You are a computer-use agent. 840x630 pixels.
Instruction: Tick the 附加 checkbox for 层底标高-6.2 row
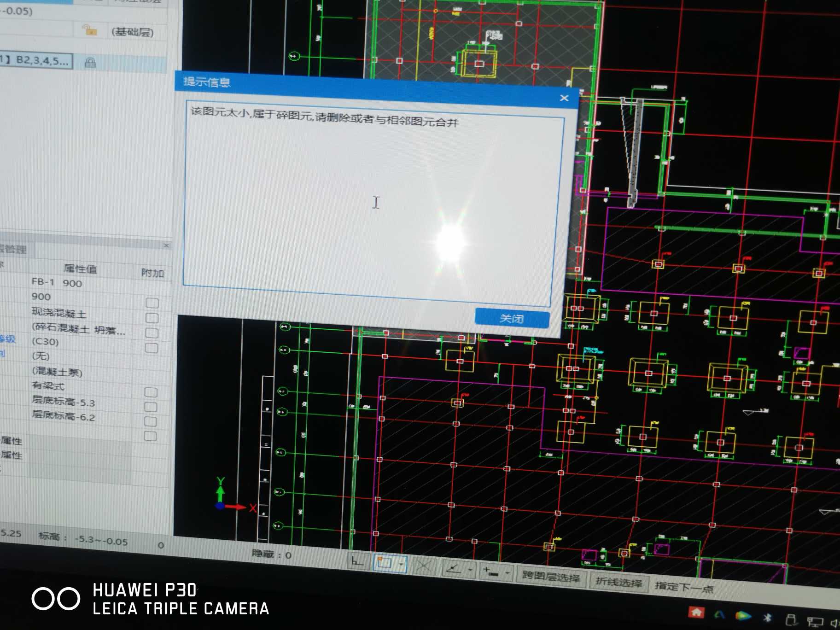(150, 421)
